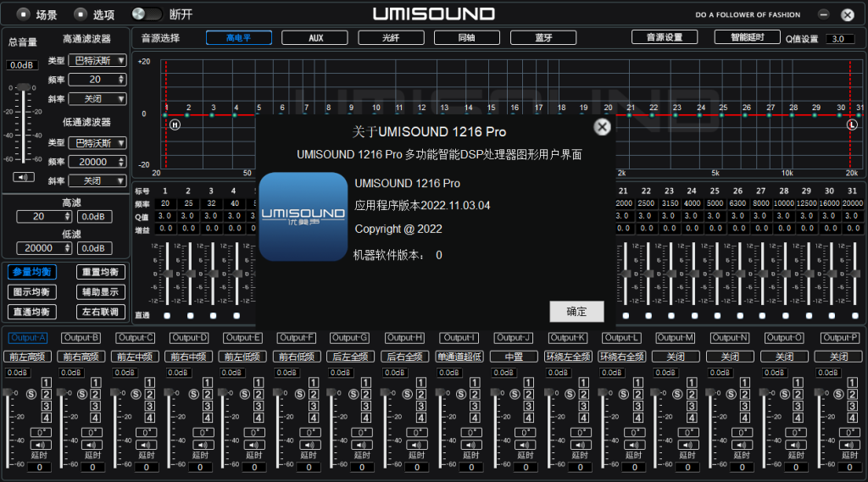Enable 直通 bypass checkbox for band 3
The width and height of the screenshot is (868, 482).
coord(213,315)
